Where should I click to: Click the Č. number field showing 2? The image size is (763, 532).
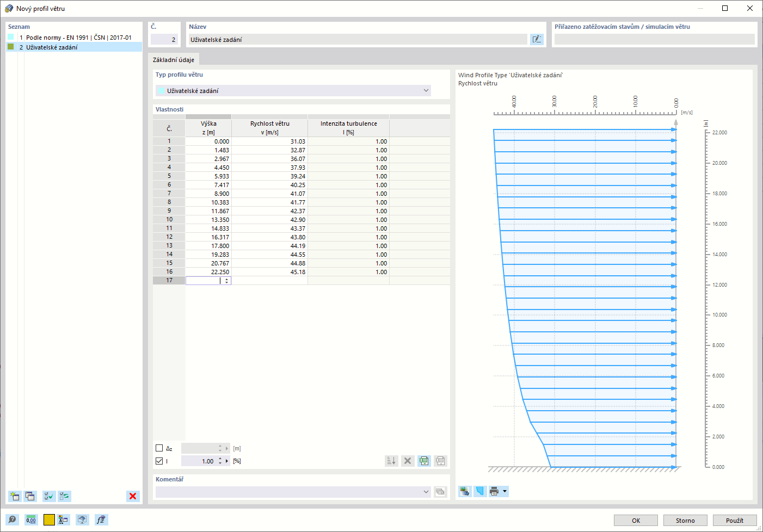click(164, 39)
